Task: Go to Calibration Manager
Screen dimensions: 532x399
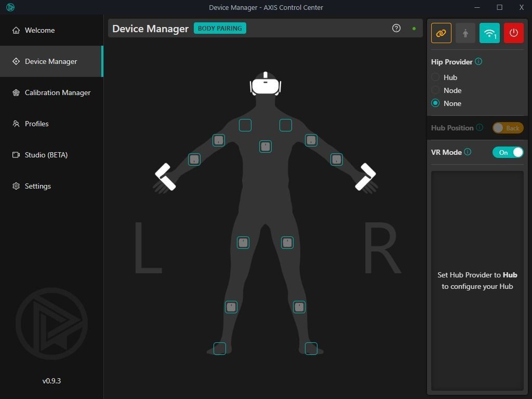Action: tap(51, 92)
